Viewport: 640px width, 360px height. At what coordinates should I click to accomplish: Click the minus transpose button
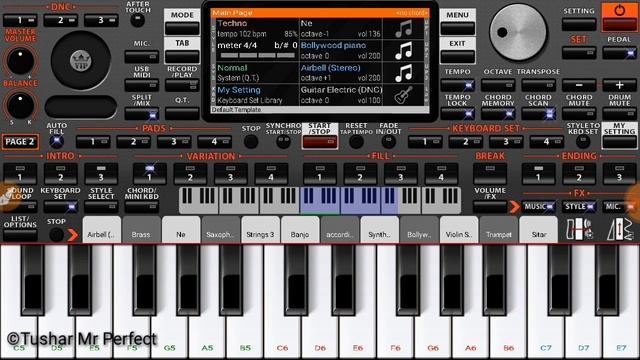579,85
